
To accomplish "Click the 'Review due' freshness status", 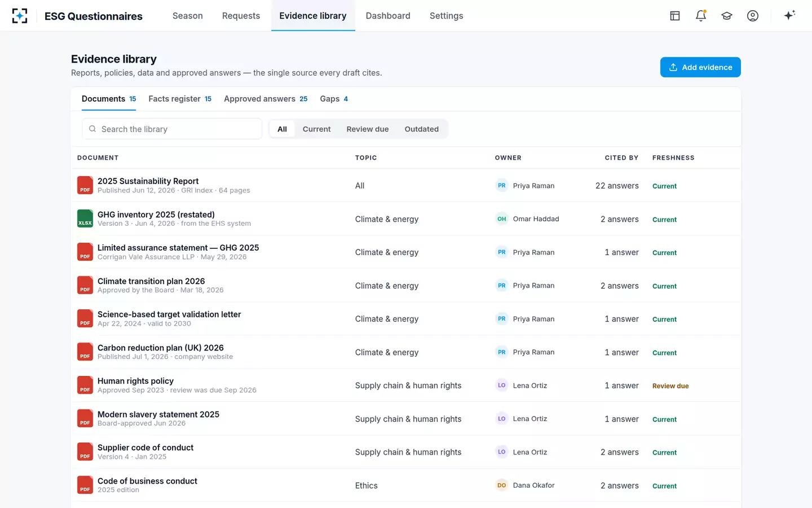I will point(670,386).
